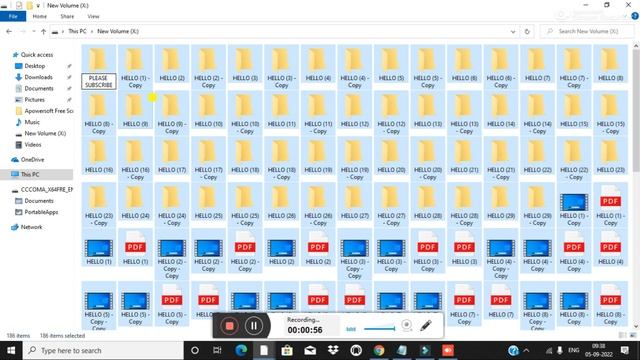Open the Recent locations dropdown arrow
Image resolution: width=640 pixels, height=360 pixels.
(x=34, y=31)
